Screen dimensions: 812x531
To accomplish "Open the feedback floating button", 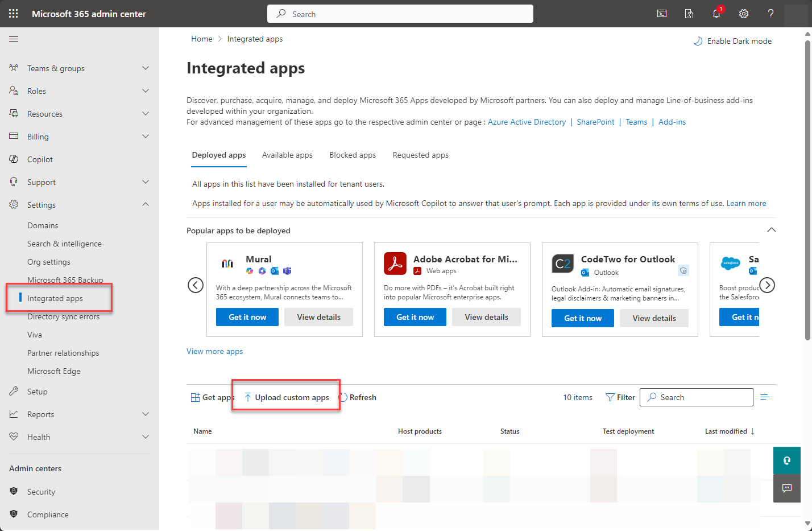I will click(x=787, y=488).
